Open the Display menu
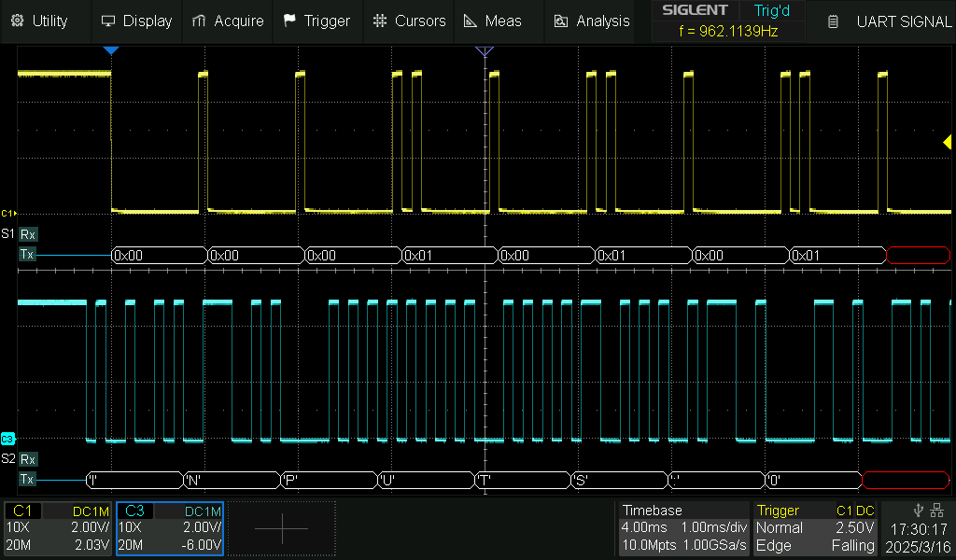The width and height of the screenshot is (956, 560). tap(136, 21)
